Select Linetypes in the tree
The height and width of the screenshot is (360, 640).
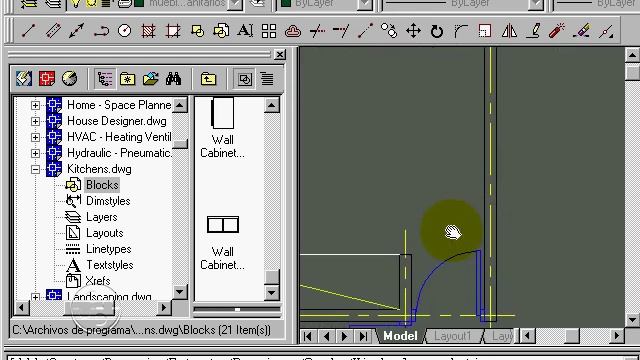(109, 249)
